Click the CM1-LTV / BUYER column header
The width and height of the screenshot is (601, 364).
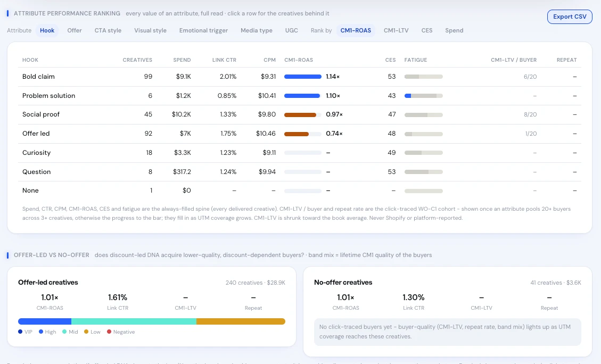click(x=514, y=60)
